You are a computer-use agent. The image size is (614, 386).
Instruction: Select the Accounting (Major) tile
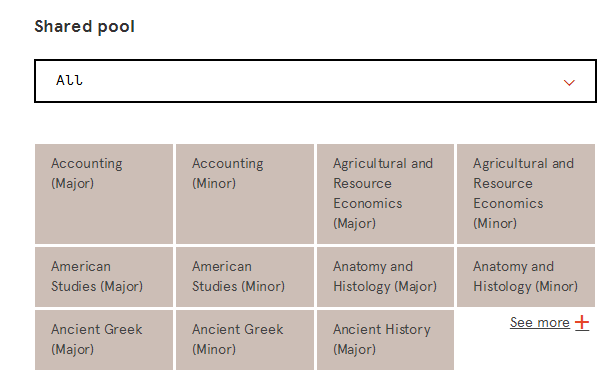click(x=104, y=194)
